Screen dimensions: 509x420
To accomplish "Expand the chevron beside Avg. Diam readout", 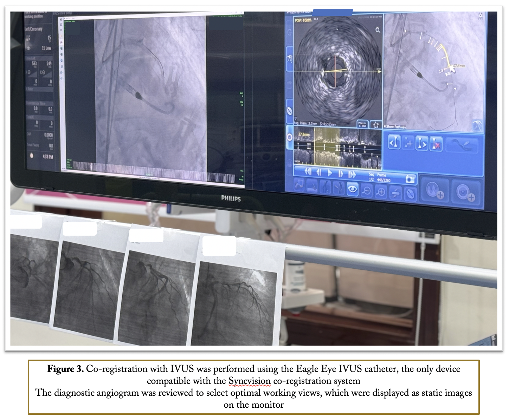I will (x=296, y=118).
